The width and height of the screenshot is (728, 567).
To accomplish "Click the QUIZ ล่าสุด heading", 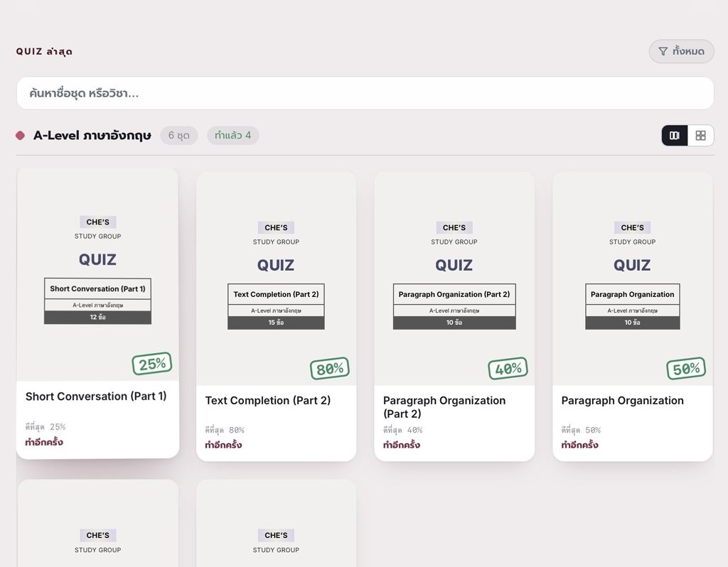I will (x=44, y=51).
